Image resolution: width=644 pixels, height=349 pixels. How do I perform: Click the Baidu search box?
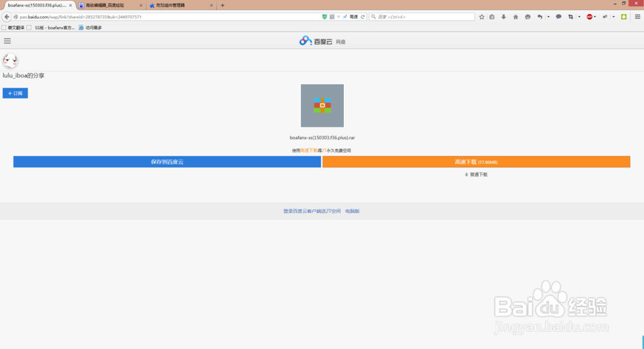(422, 17)
